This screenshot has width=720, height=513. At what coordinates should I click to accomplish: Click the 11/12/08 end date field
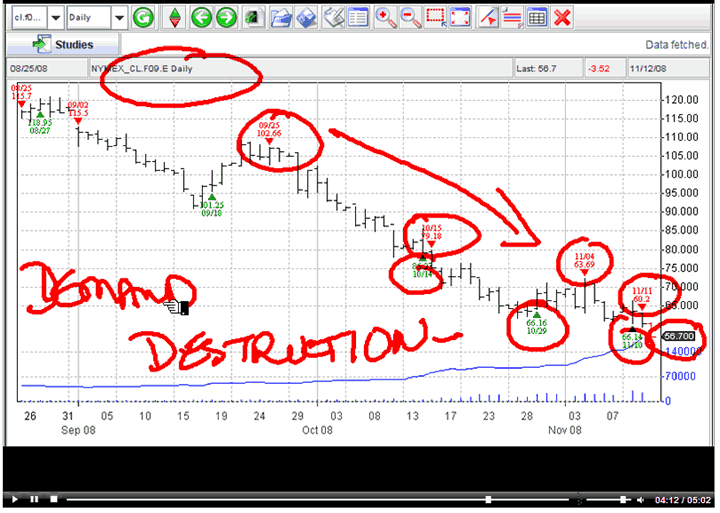(668, 69)
